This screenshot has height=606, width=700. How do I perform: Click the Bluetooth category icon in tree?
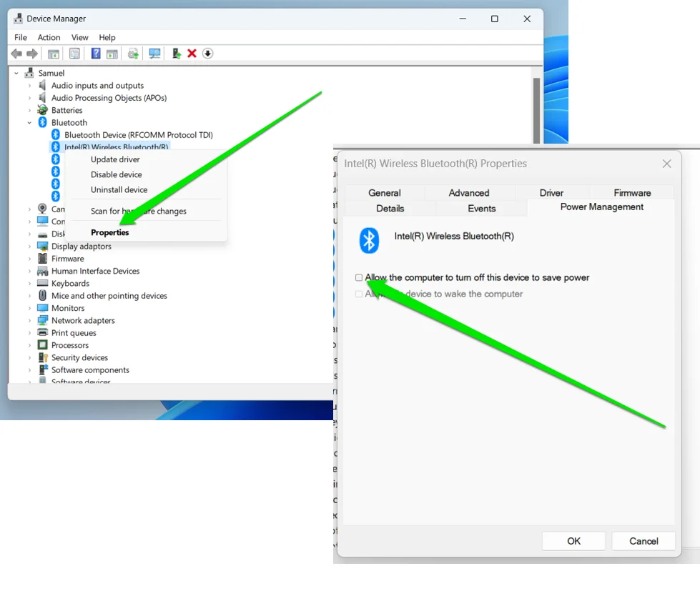point(42,122)
